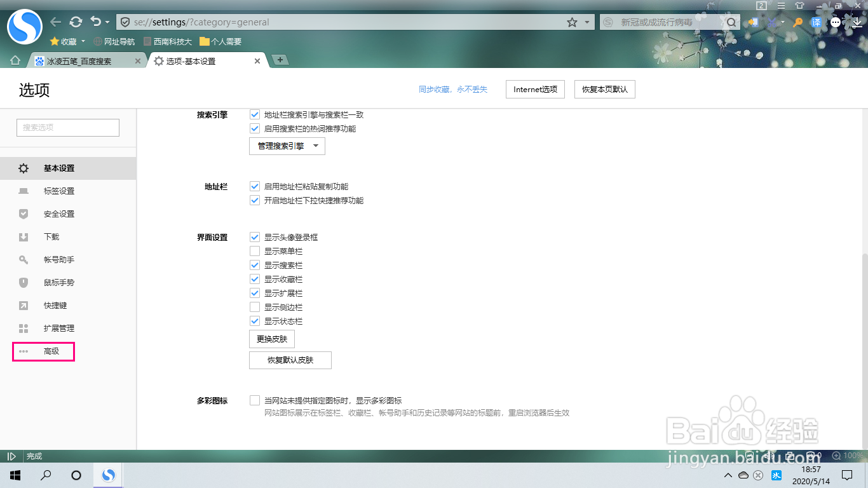The image size is (868, 488).
Task: Open the browser hamburger menu
Action: point(781,6)
